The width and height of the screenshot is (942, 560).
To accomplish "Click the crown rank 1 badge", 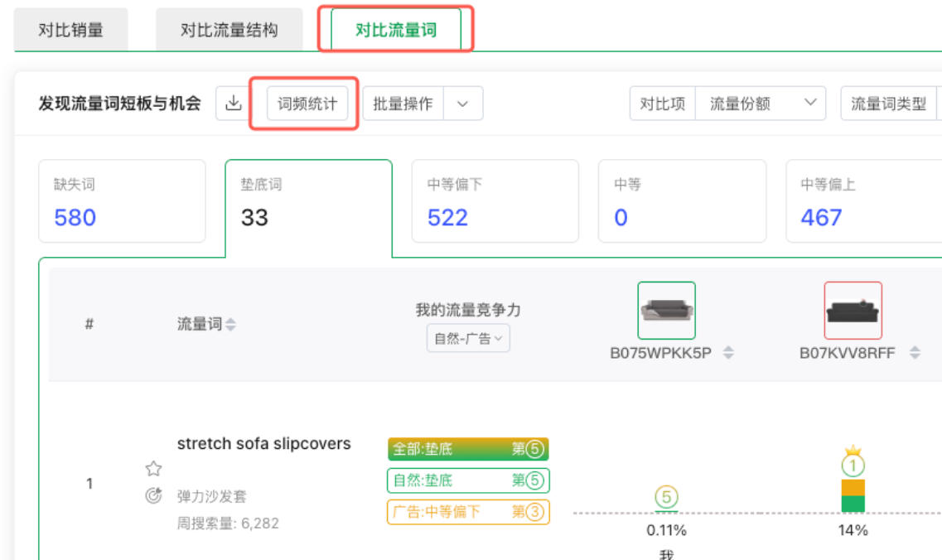I will [x=853, y=461].
